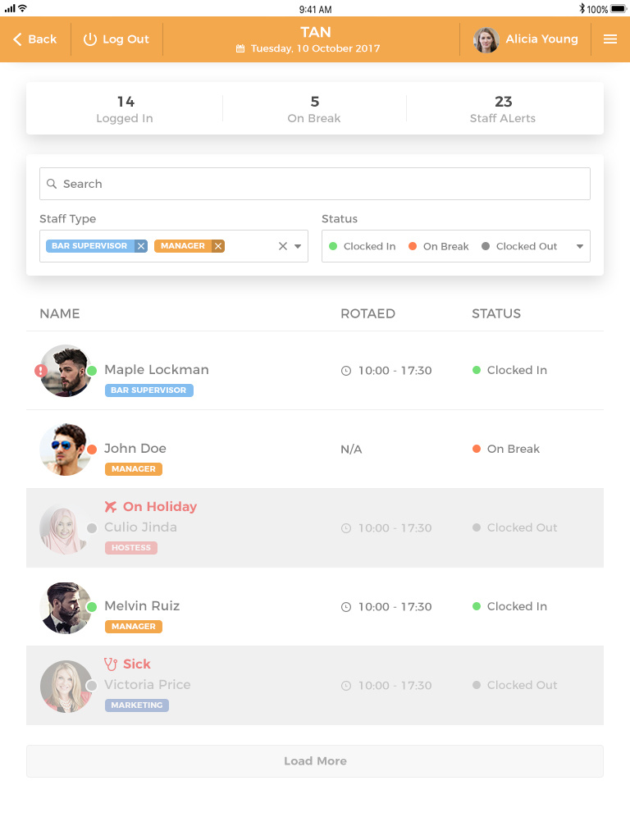Open John Doe's profile photo
The image size is (630, 840).
click(64, 450)
